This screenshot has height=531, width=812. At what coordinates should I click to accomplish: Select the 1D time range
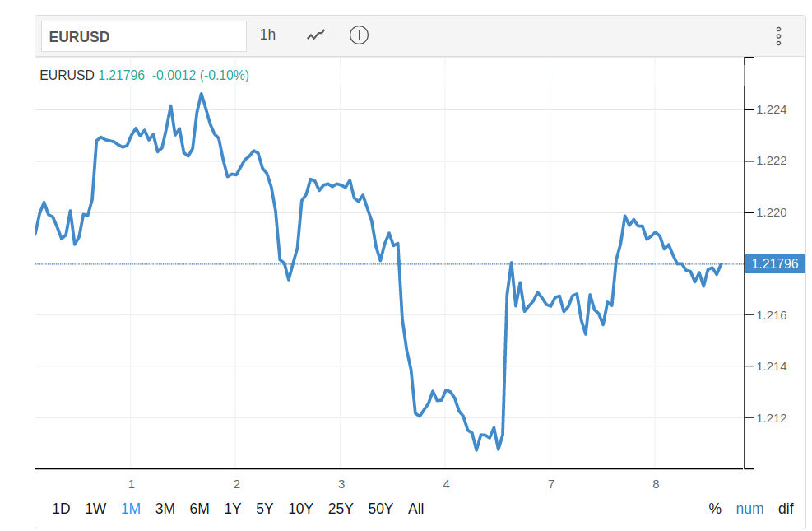point(61,509)
